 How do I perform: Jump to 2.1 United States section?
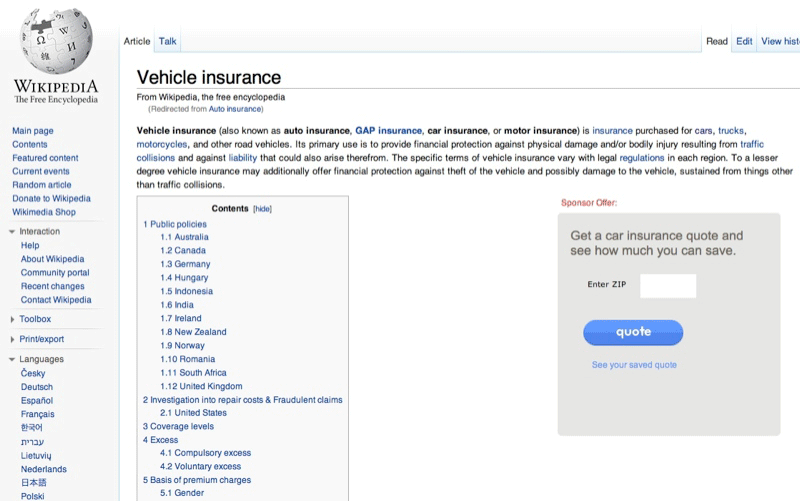pos(193,413)
